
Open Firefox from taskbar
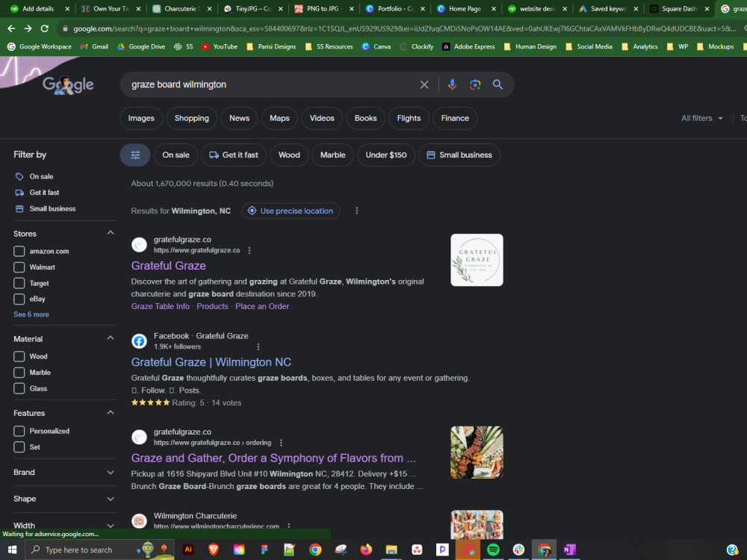(366, 550)
